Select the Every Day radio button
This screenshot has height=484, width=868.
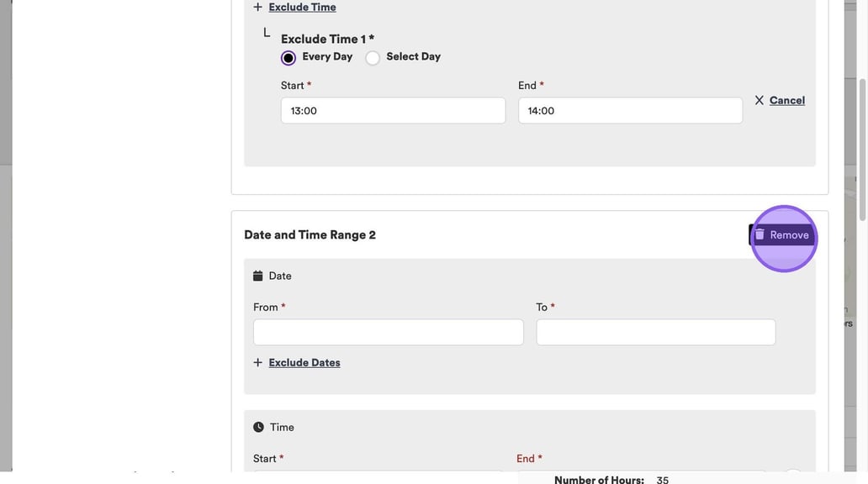point(288,58)
